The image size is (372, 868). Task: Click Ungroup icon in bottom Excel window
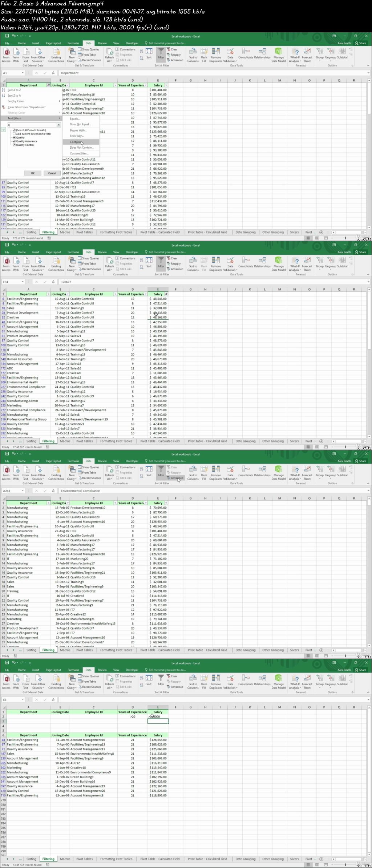(331, 680)
